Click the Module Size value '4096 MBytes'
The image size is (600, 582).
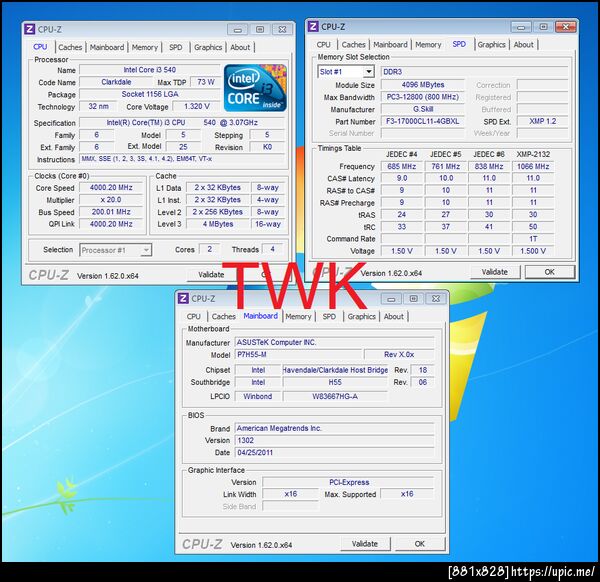tap(423, 85)
